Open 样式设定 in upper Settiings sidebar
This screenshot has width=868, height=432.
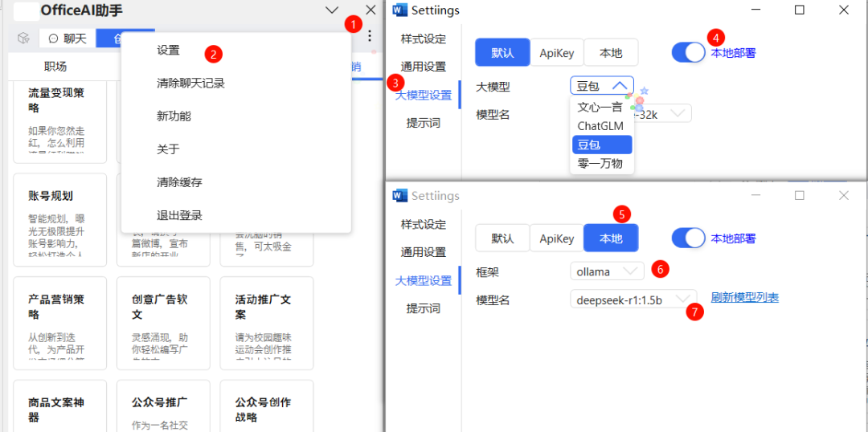tap(424, 39)
